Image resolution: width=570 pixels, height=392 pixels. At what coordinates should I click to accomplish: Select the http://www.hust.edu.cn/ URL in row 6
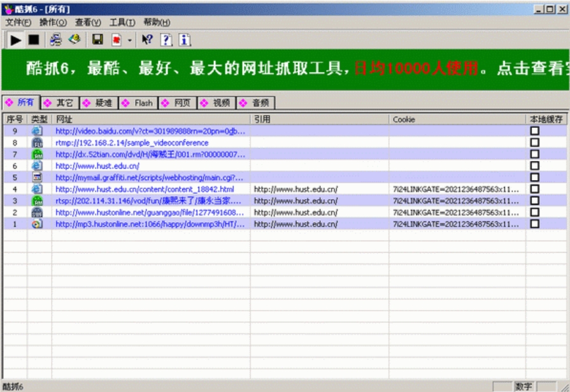(x=97, y=166)
